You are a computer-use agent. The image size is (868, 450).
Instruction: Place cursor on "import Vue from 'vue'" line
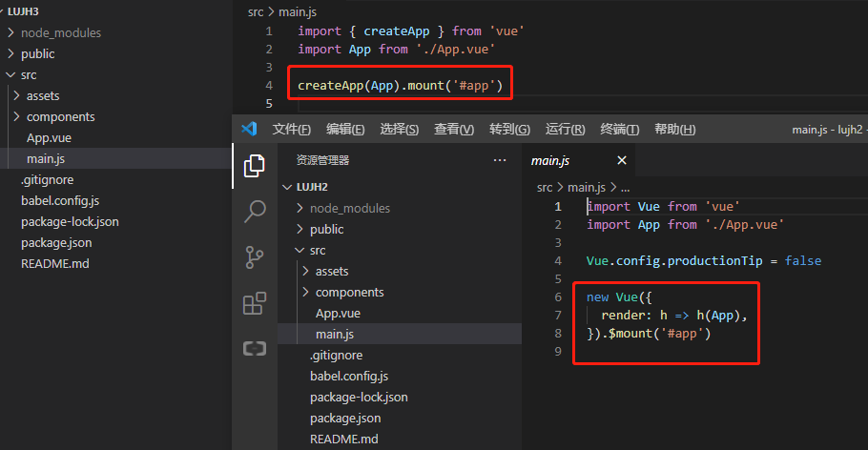(663, 207)
